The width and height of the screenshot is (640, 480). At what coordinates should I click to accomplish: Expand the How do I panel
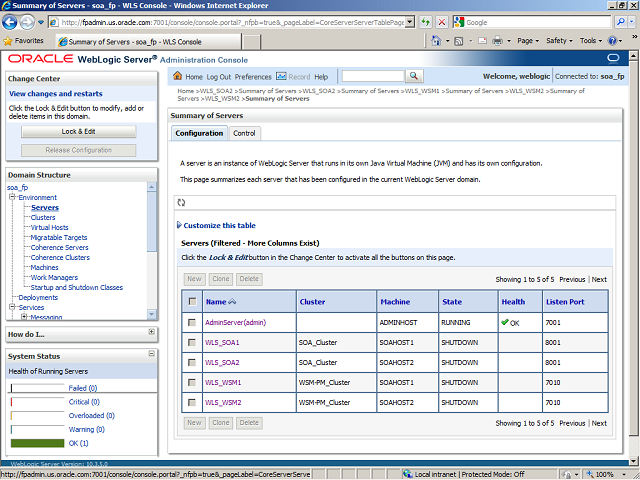pos(151,332)
